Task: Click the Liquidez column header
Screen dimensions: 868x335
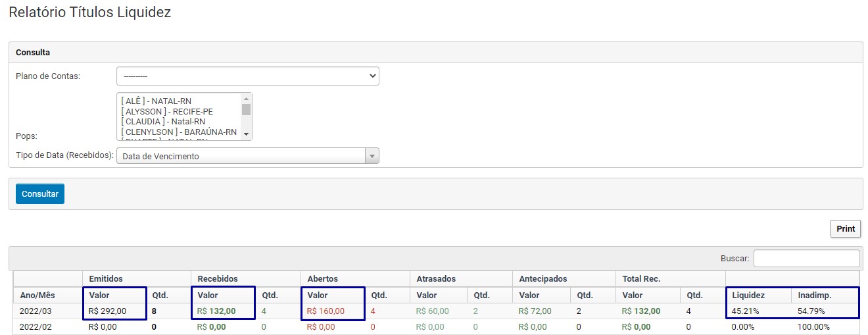Action: [748, 296]
